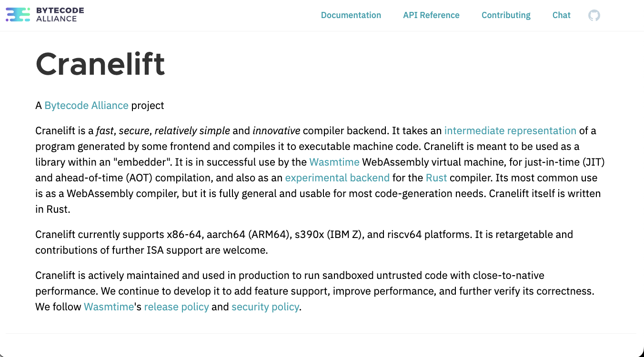644x357 pixels.
Task: Select the Bytecode Alliance logo icon
Action: [x=18, y=15]
